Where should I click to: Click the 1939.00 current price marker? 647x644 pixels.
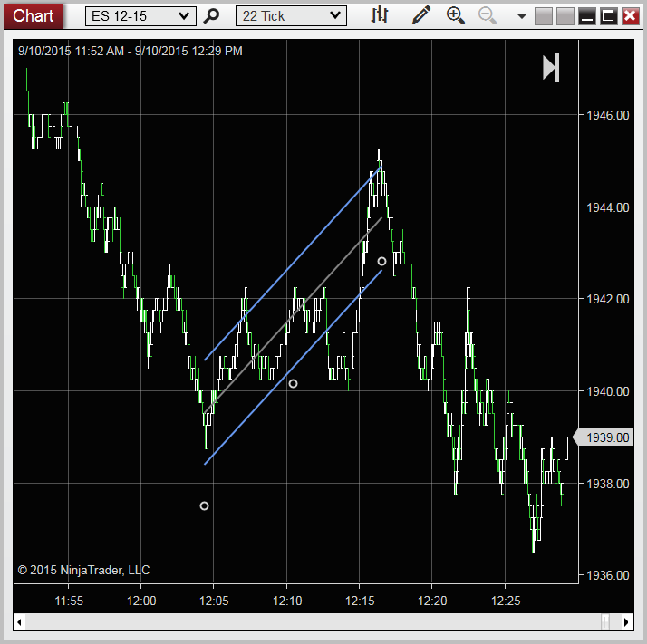click(604, 437)
